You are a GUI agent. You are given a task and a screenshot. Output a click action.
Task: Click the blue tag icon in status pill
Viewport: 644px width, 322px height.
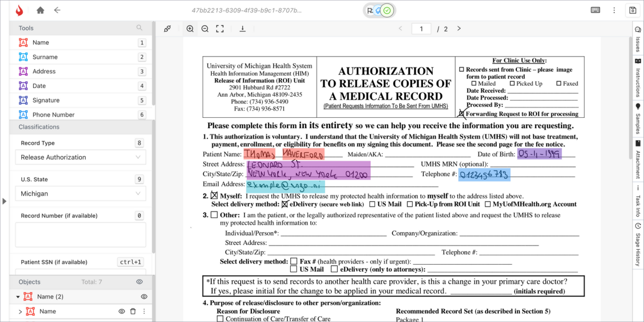[x=378, y=11]
